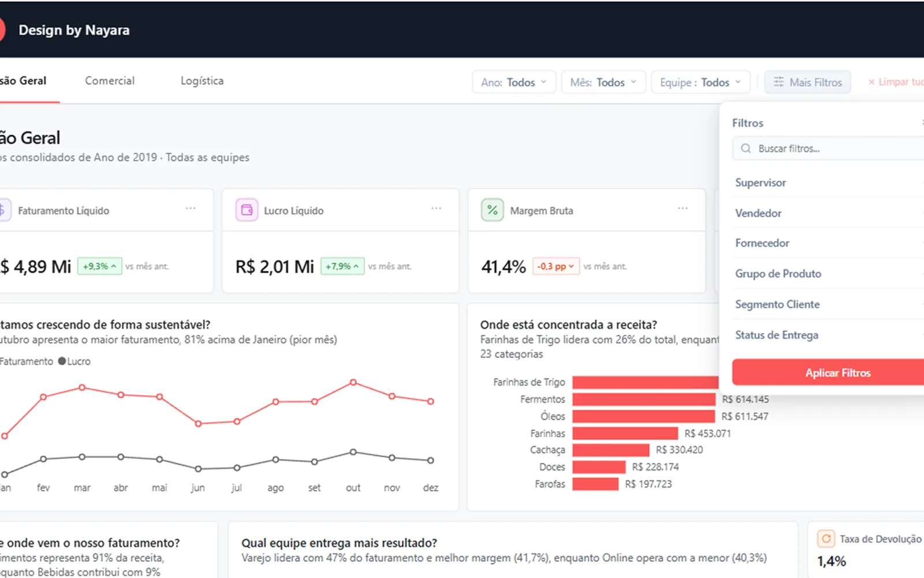Click the R$ 453.071 value label
The image size is (924, 578).
click(707, 433)
